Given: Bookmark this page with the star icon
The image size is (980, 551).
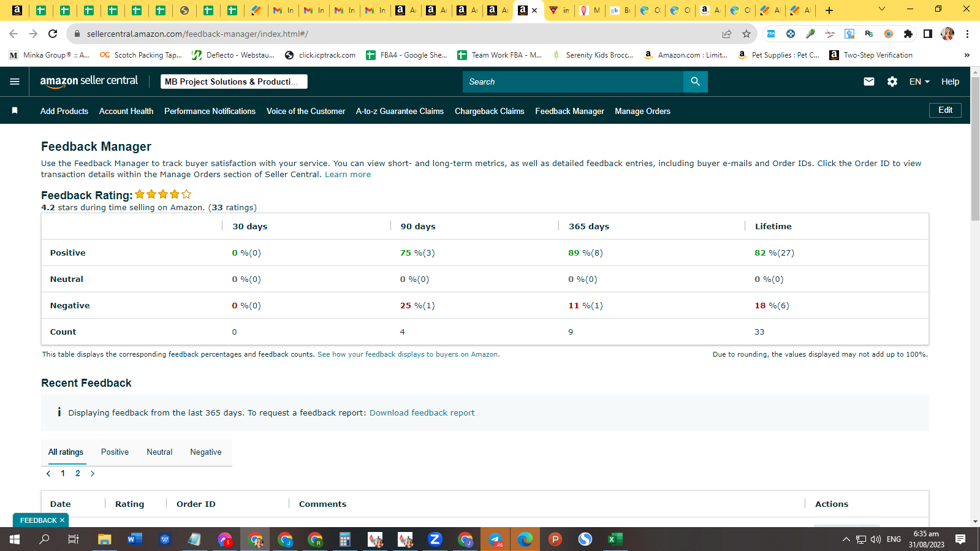Looking at the screenshot, I should point(746,34).
